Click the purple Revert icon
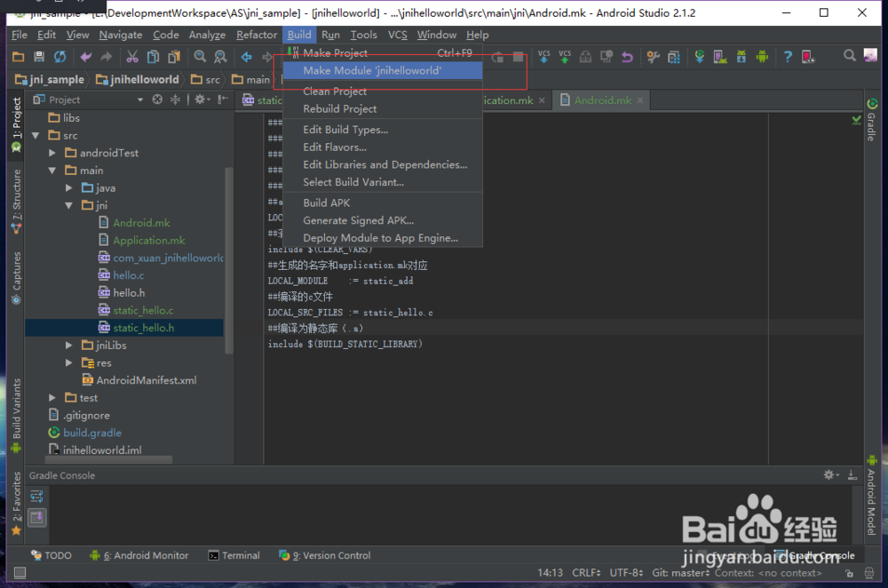The height and width of the screenshot is (588, 888). (627, 57)
